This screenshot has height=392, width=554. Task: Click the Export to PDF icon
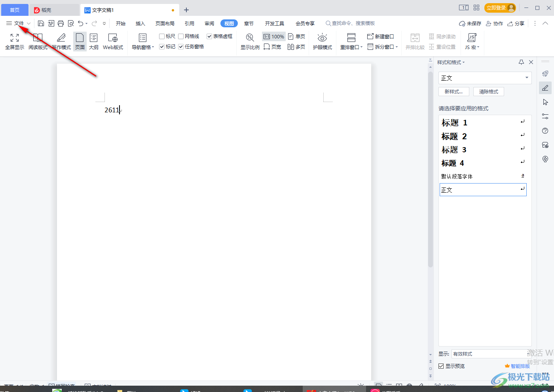pyautogui.click(x=51, y=23)
